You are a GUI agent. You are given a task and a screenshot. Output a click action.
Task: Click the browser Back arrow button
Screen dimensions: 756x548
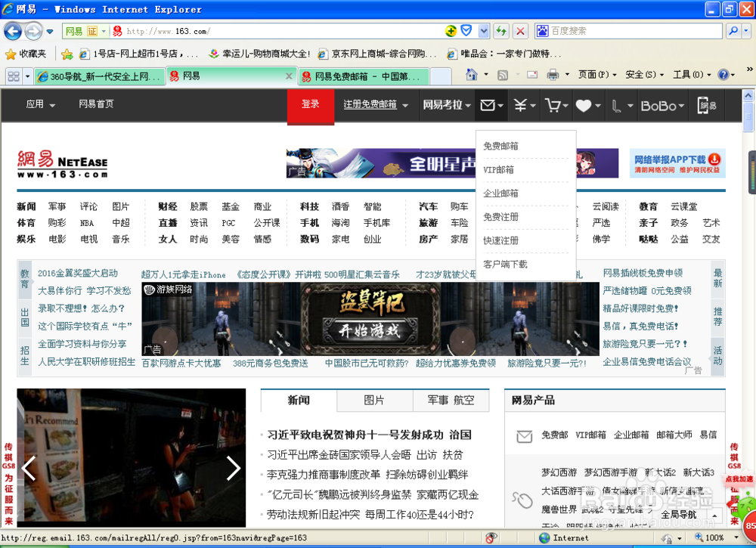coord(13,32)
